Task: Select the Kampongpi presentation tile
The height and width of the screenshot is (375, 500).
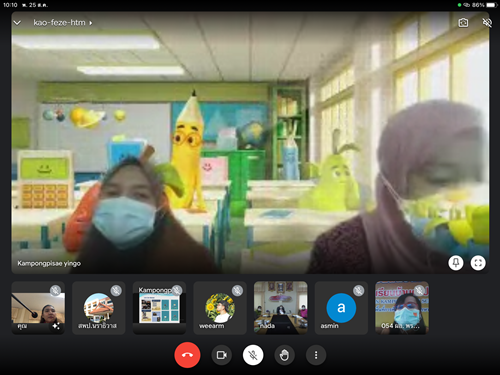Action: point(159,308)
